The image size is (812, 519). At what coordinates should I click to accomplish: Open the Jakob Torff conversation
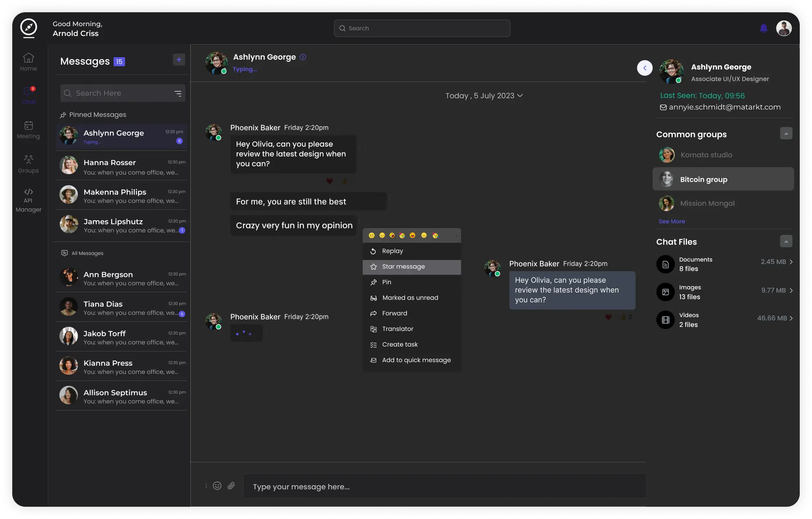[122, 337]
